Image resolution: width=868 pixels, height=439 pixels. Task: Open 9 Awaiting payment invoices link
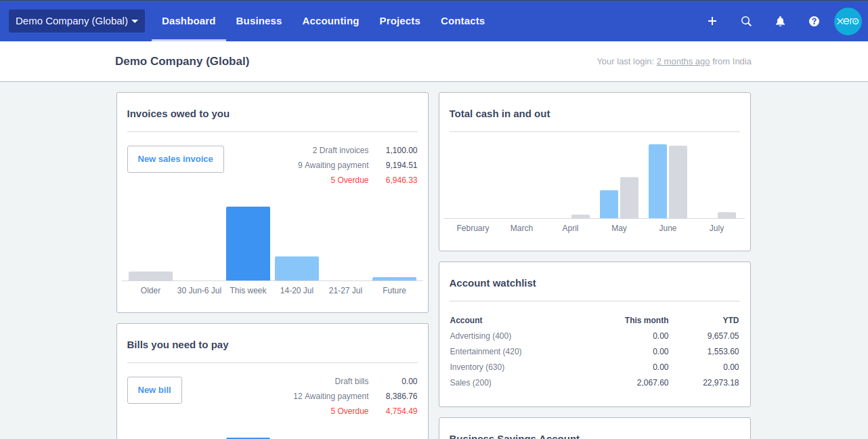[x=333, y=165]
